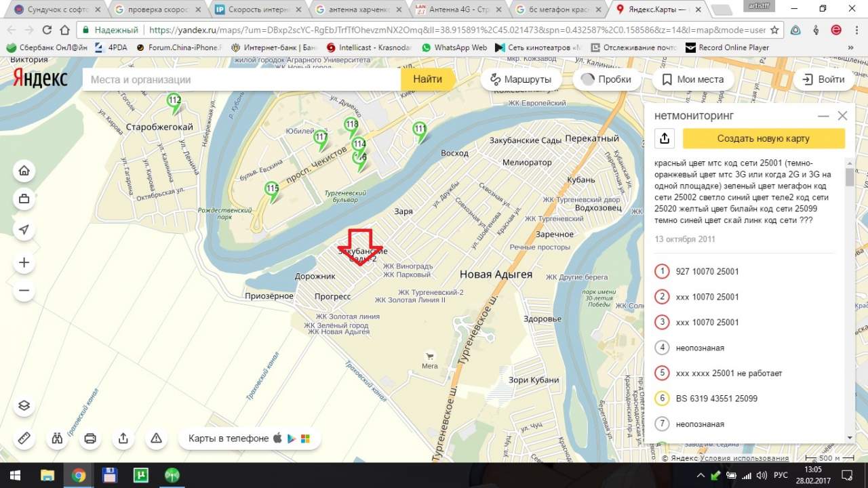The image size is (868, 488).
Task: Click the work briefcase button on the map
Action: coord(24,199)
